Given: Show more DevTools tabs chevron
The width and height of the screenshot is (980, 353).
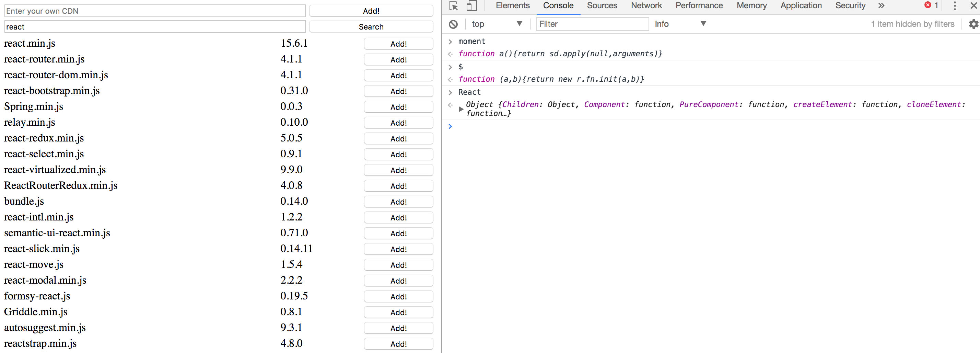Looking at the screenshot, I should (881, 6).
